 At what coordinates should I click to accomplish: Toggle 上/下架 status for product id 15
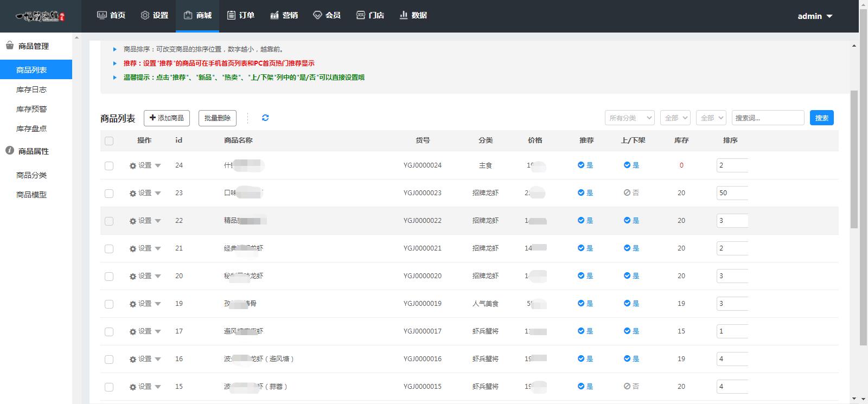pyautogui.click(x=631, y=387)
